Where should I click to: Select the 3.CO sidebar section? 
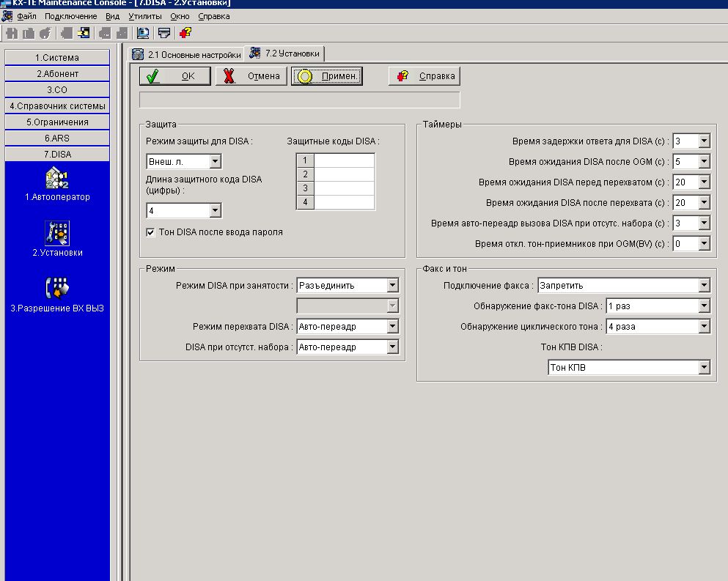(57, 89)
